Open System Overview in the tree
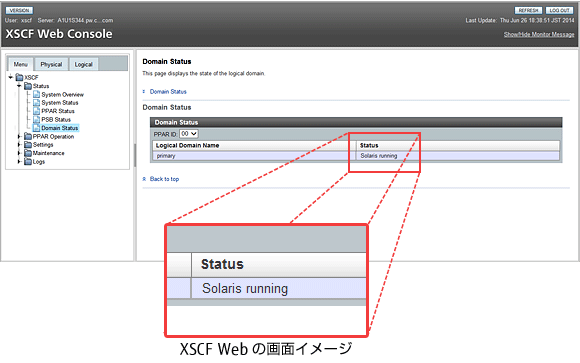Screen dimensions: 580x363 [x=63, y=94]
